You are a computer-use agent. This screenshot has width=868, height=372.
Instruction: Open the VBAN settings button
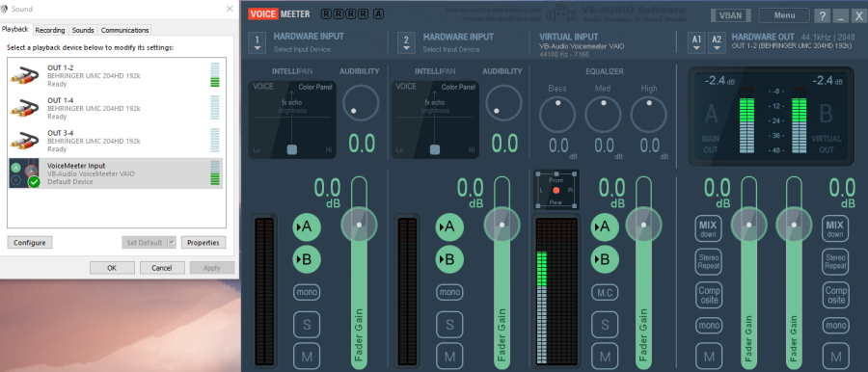(731, 15)
